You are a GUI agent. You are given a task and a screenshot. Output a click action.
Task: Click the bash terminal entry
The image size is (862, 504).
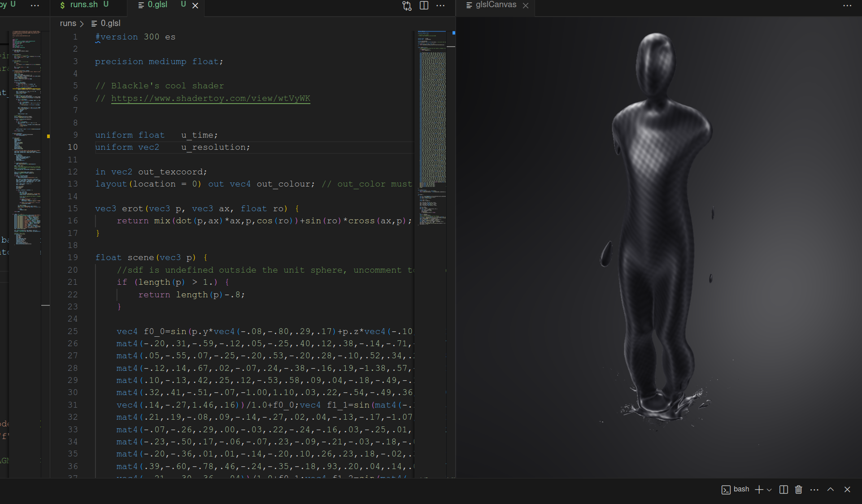736,489
